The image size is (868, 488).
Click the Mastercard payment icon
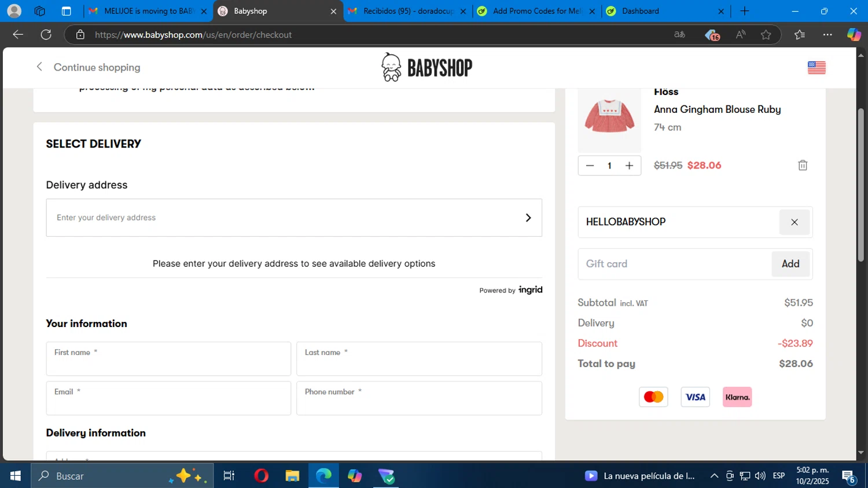pos(653,397)
